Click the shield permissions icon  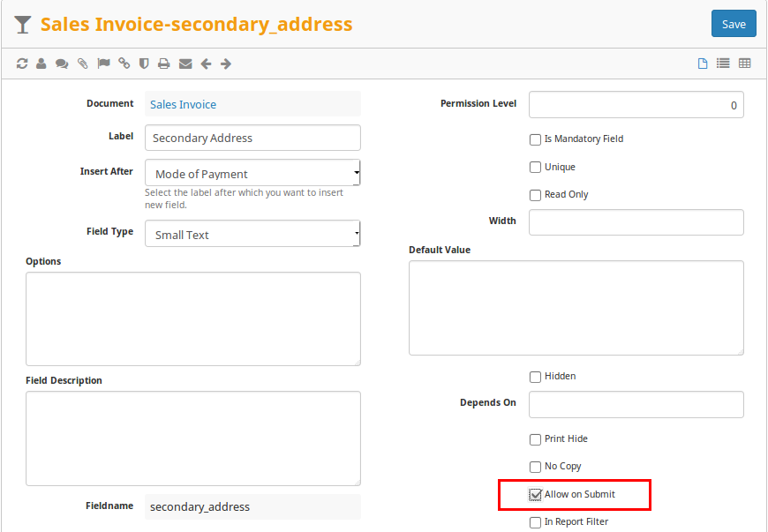(144, 64)
